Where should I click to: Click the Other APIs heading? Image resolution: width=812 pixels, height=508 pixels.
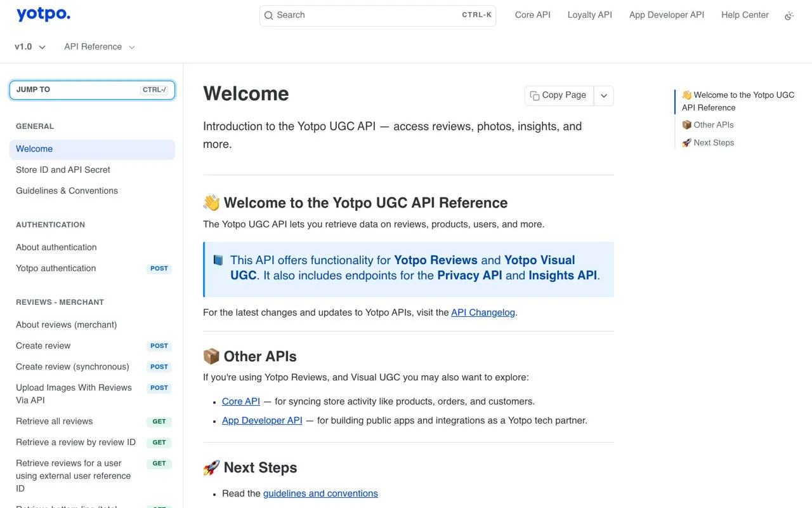[x=250, y=356]
